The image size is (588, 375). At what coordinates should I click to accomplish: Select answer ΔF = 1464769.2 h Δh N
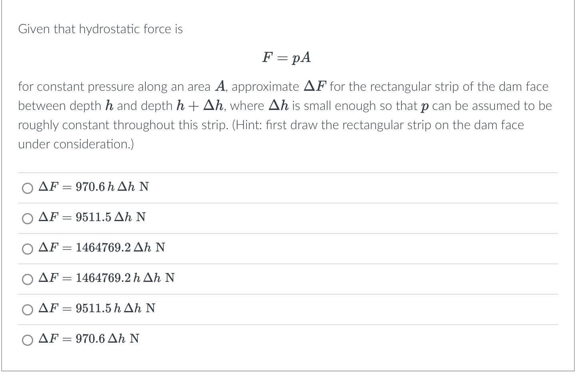[x=28, y=279]
